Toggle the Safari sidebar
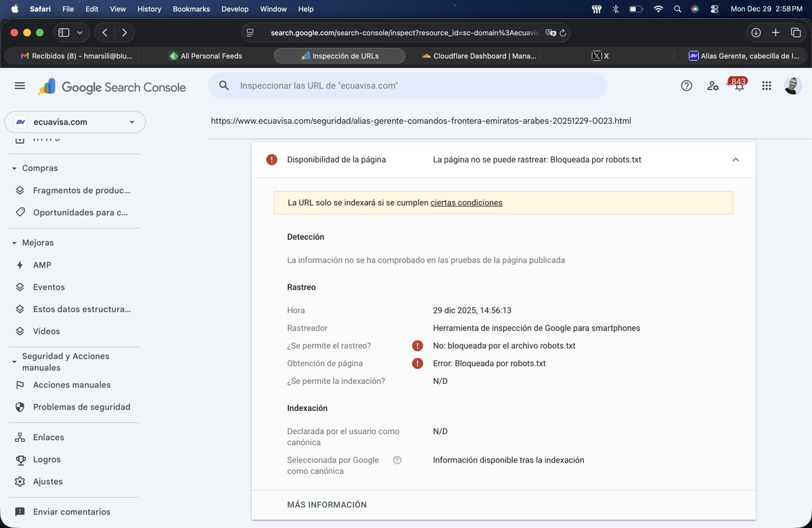 [x=64, y=32]
